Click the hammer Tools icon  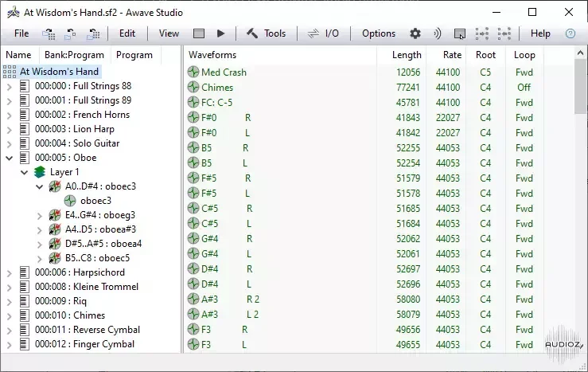(252, 33)
